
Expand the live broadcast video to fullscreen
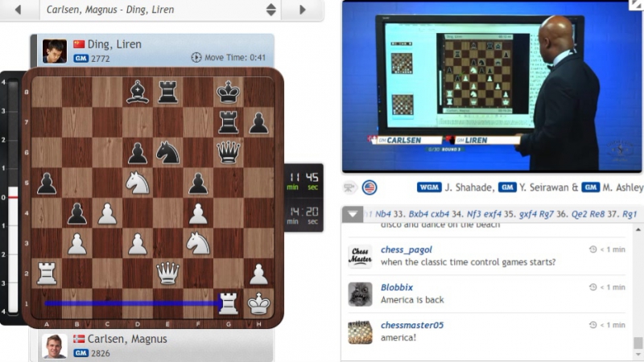pos(636,5)
